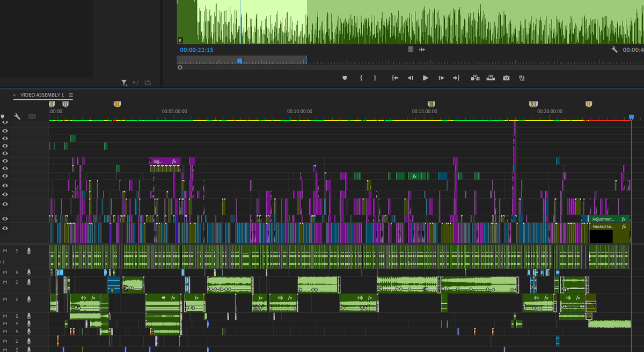Toggle the eye for the green fx clip's track
The height and width of the screenshot is (352, 644).
click(5, 175)
